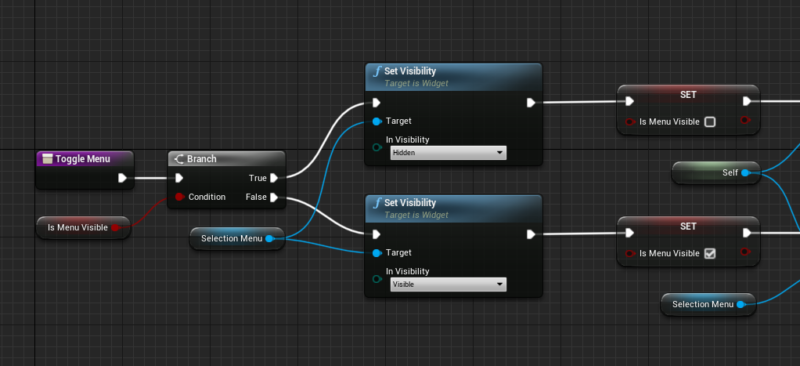Click the 'True' label on Branch
The height and width of the screenshot is (366, 800).
(x=258, y=178)
